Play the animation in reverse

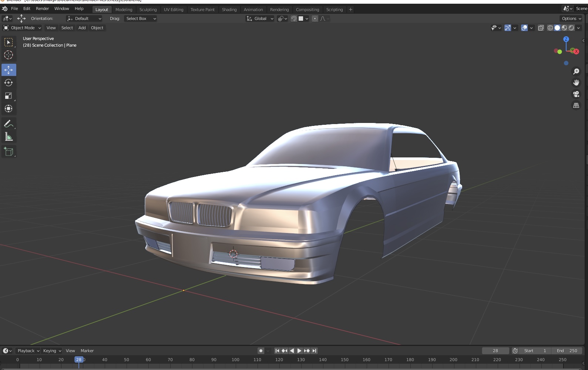pos(292,351)
